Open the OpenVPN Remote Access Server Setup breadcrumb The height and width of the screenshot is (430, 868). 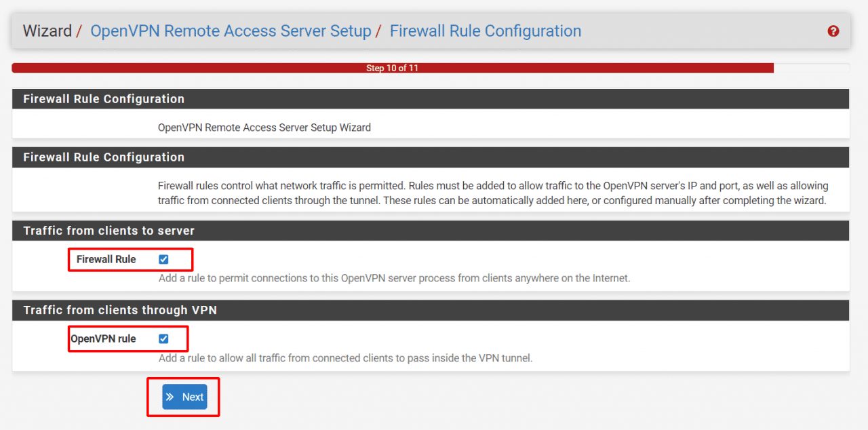(x=231, y=31)
